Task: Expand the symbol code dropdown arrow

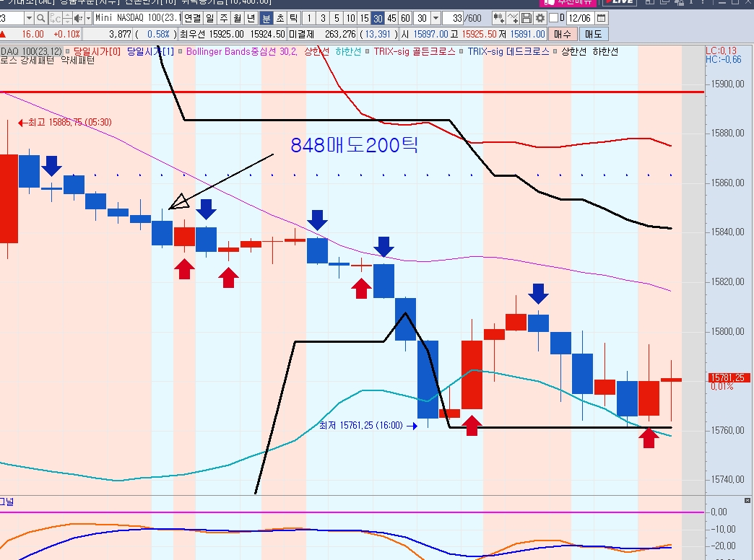Action: click(x=28, y=18)
